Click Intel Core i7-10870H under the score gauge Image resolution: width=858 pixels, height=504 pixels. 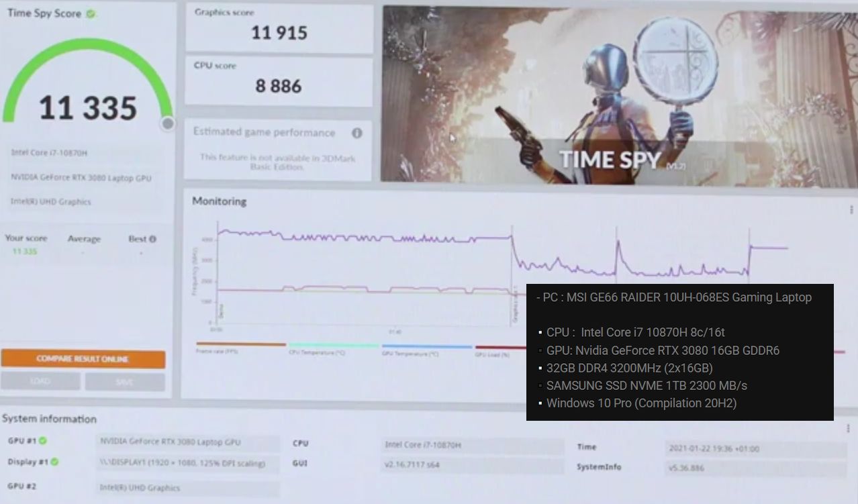[x=49, y=153]
